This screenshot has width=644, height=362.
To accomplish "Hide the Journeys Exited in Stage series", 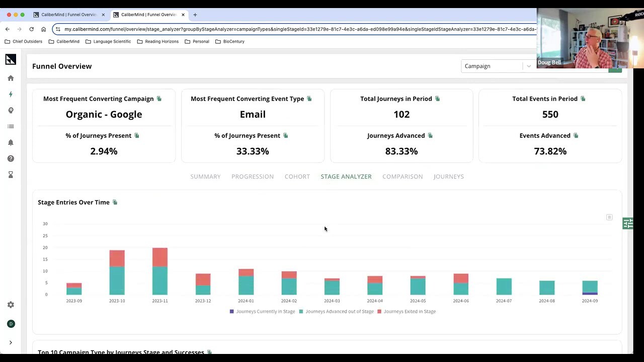I will (409, 311).
